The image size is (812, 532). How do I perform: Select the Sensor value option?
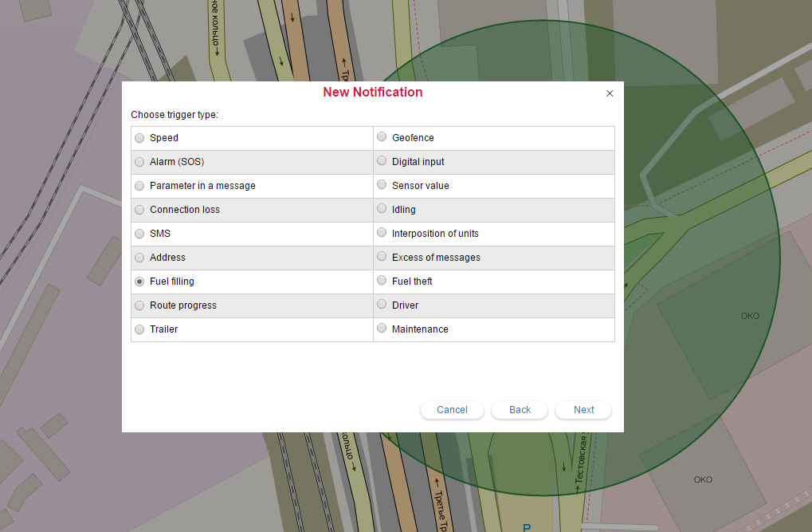382,185
